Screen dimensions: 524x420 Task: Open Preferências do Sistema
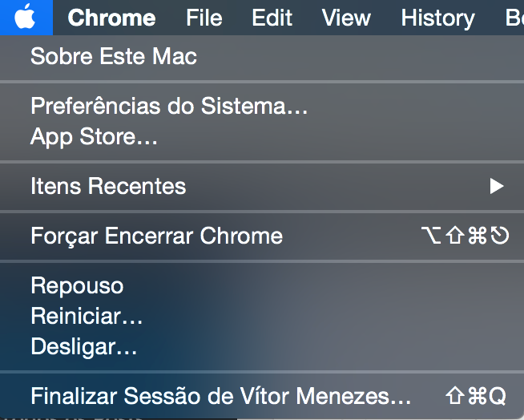[x=169, y=106]
